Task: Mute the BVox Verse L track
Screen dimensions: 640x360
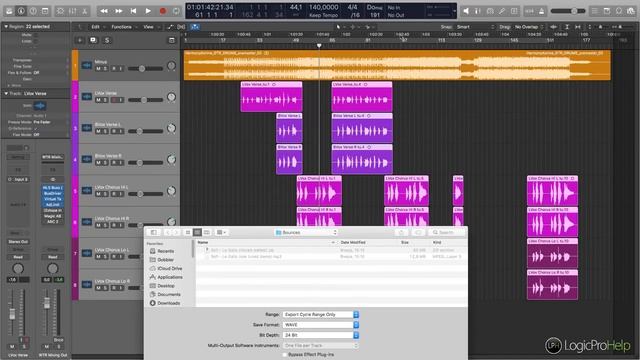Action: pyautogui.click(x=98, y=131)
